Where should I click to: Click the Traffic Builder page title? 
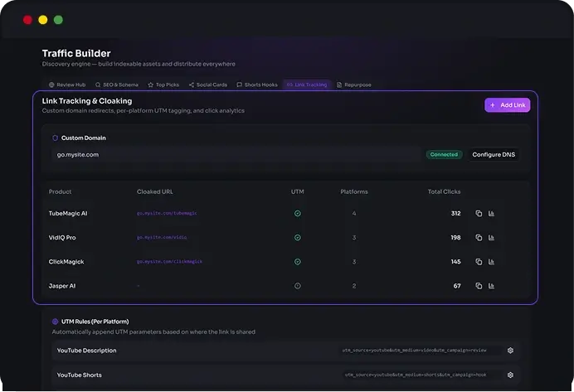coord(76,53)
